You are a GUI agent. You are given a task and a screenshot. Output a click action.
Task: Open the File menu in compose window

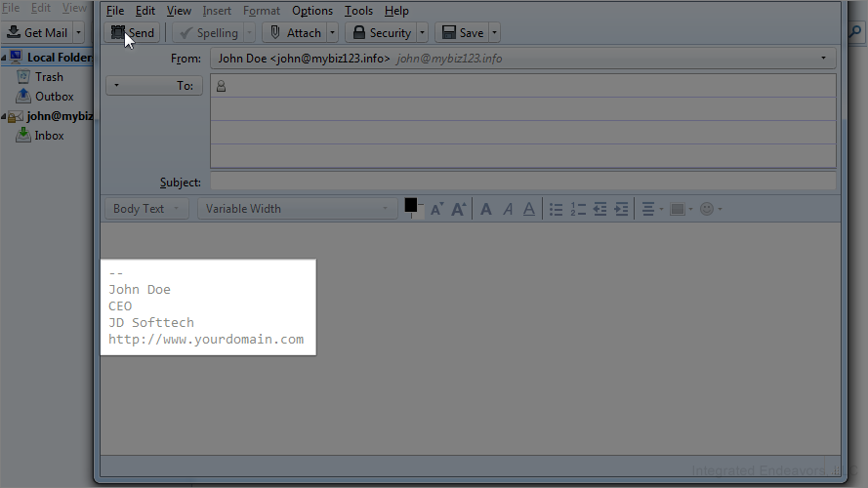pos(115,11)
